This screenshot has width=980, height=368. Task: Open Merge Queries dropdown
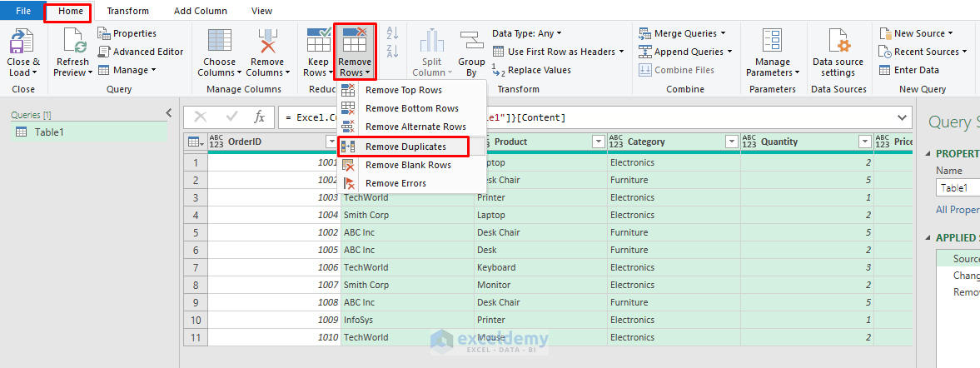click(683, 33)
